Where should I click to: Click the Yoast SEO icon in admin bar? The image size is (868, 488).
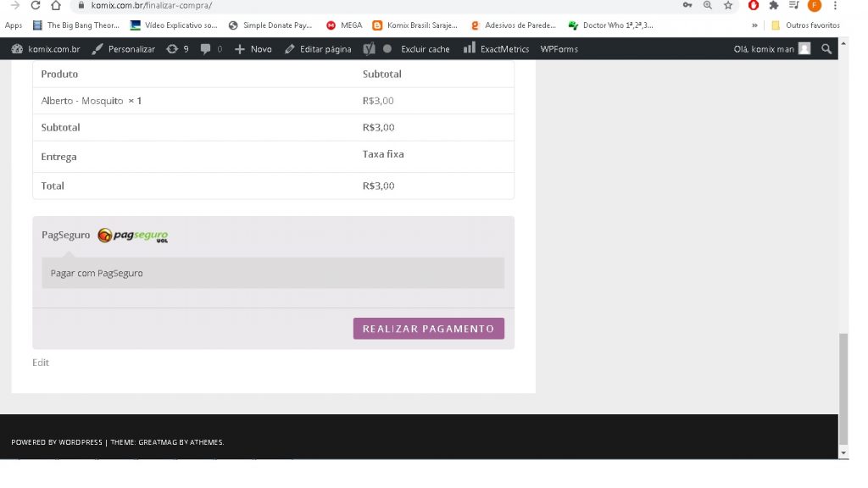[x=370, y=49]
